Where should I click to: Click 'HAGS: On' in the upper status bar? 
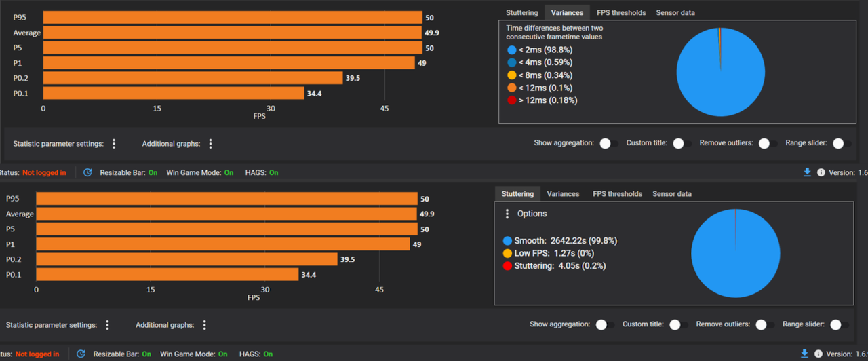pyautogui.click(x=262, y=172)
